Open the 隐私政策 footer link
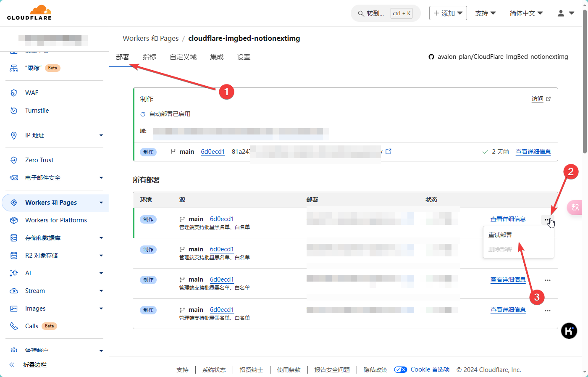Viewport: 588px width, 377px height. [375, 370]
